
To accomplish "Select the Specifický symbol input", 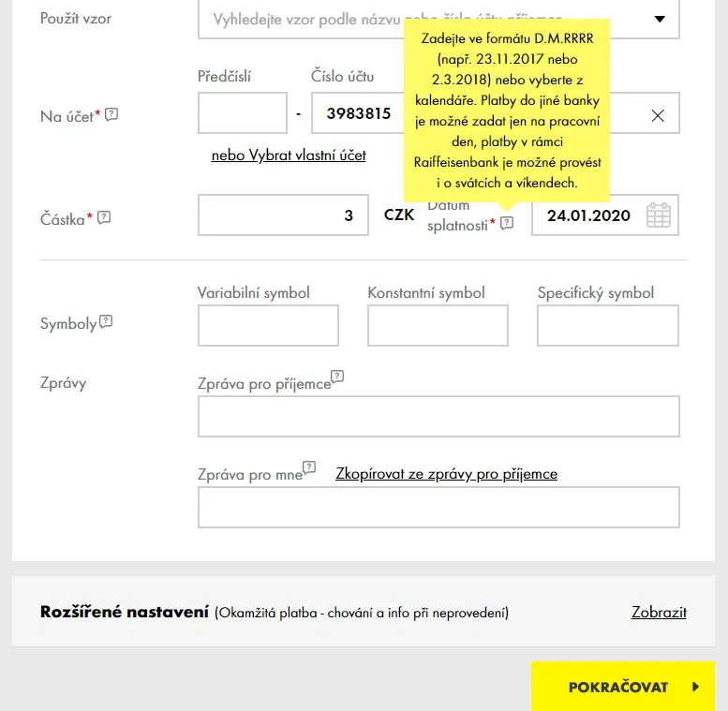I will pyautogui.click(x=607, y=326).
